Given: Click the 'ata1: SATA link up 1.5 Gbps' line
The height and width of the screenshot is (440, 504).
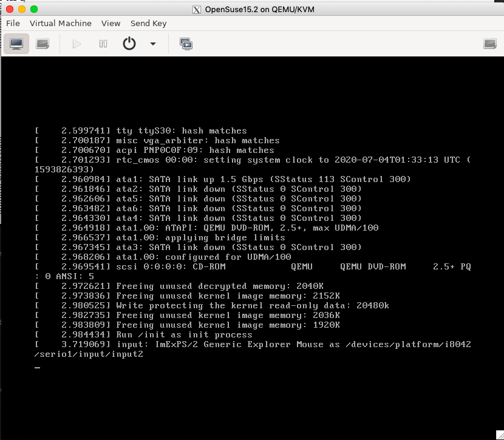Looking at the screenshot, I should 223,179.
